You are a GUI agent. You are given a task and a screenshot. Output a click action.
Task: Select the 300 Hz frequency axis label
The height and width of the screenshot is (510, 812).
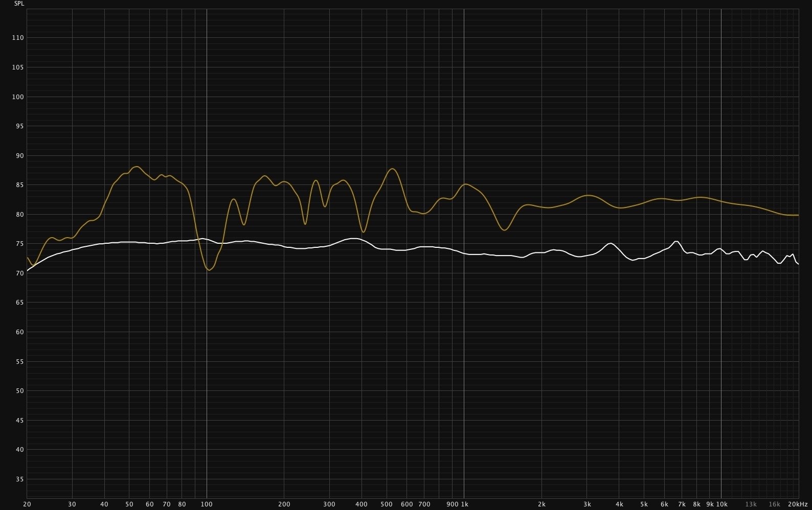point(329,504)
